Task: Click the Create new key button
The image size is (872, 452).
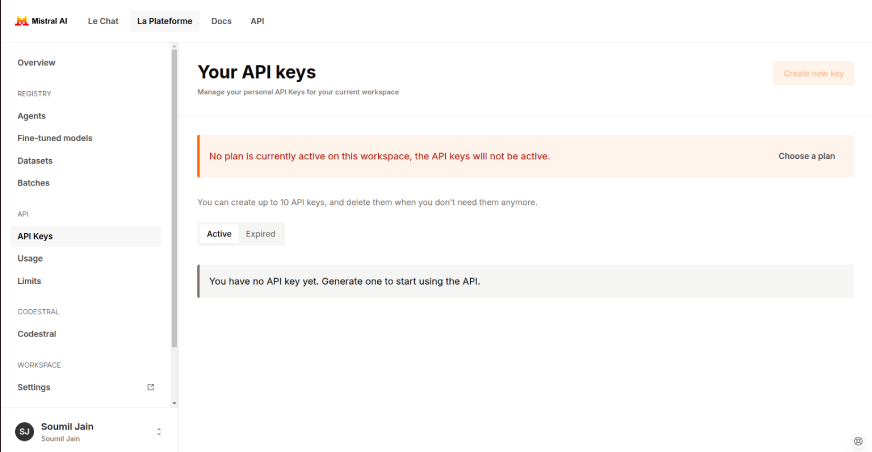Action: 814,73
